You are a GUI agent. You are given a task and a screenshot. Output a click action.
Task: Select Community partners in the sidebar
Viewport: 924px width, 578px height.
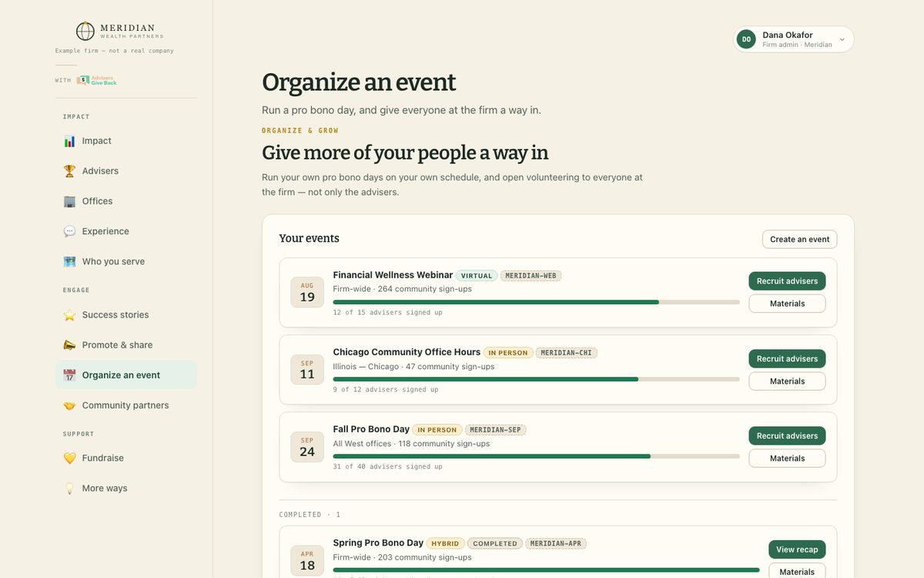click(126, 405)
